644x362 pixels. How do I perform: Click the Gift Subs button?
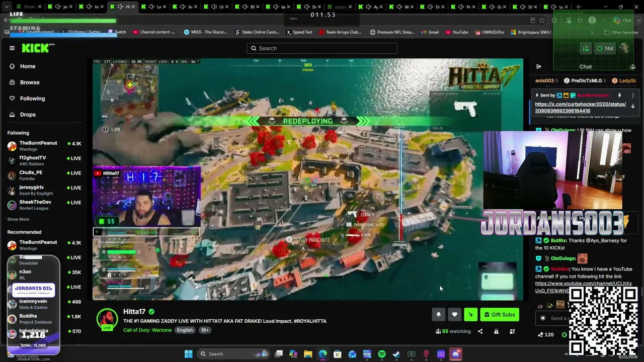[x=500, y=315]
